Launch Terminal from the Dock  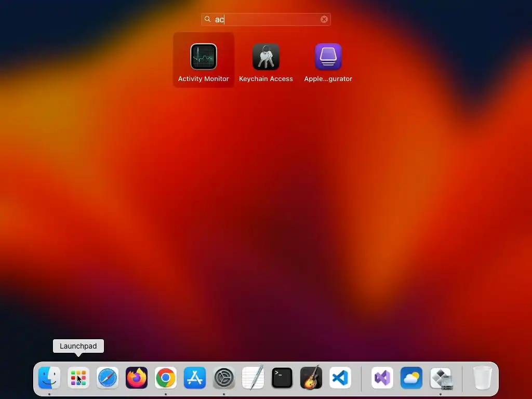pos(282,378)
